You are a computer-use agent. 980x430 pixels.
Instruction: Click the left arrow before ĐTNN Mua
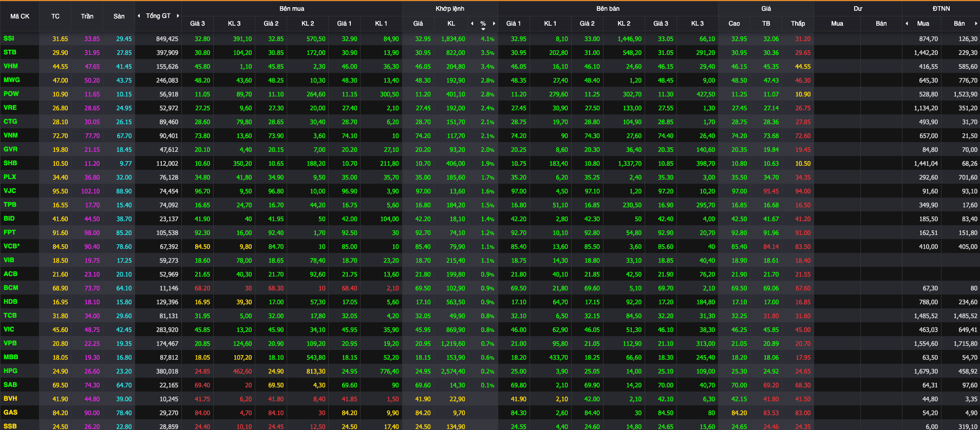(x=907, y=24)
